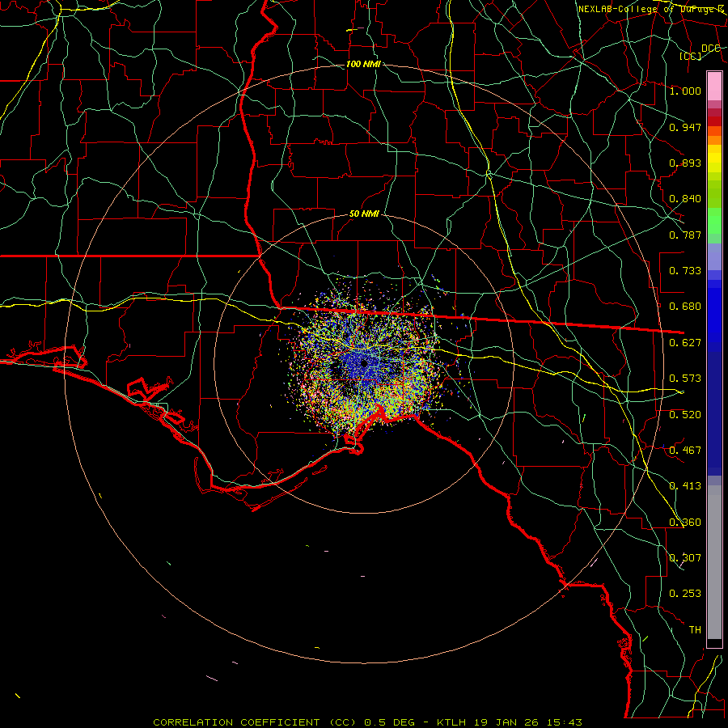This screenshot has height=728, width=728.
Task: Click the [CC] units label
Action: click(x=691, y=56)
